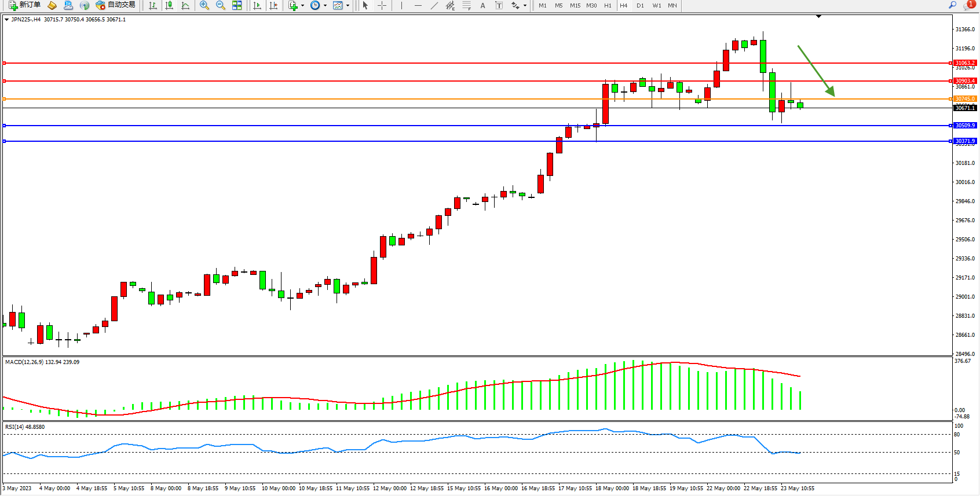Open the chat notifications icon
This screenshot has width=980, height=496.
click(x=968, y=5)
